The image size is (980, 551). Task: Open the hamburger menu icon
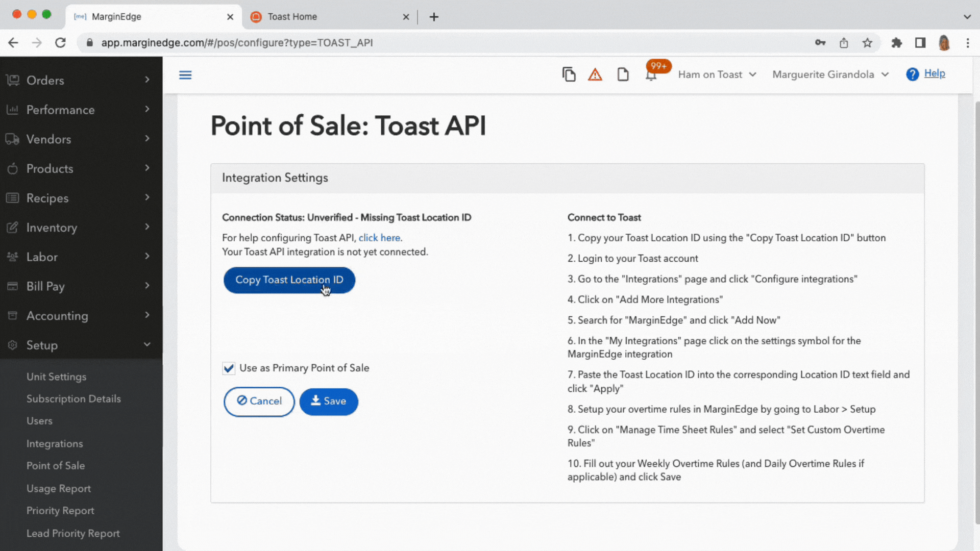click(185, 75)
